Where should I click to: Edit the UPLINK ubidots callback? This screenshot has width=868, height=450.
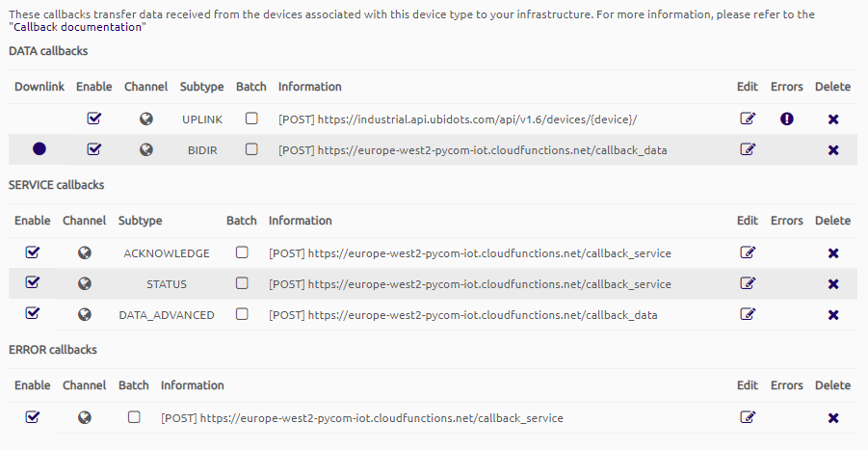748,119
